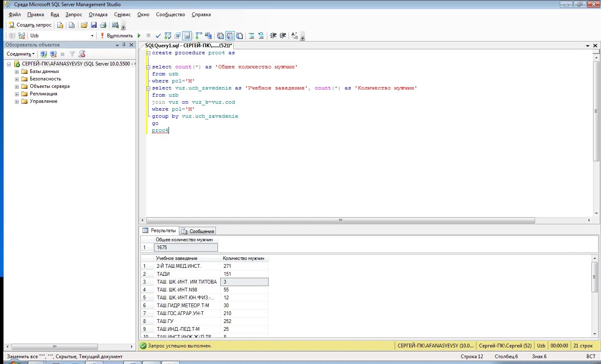Expand the Безопасность node
Image resolution: width=601 pixels, height=364 pixels.
pyautogui.click(x=17, y=79)
